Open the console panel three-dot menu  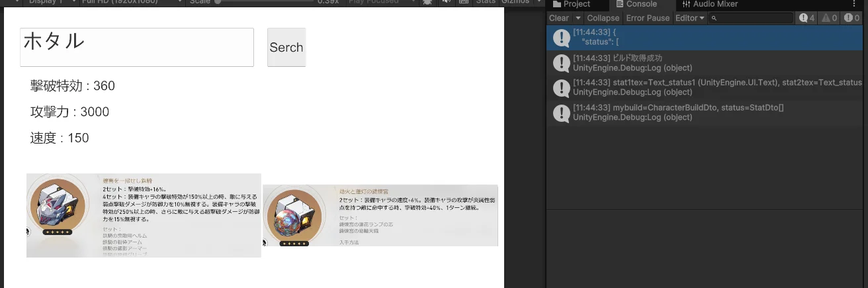tap(853, 4)
